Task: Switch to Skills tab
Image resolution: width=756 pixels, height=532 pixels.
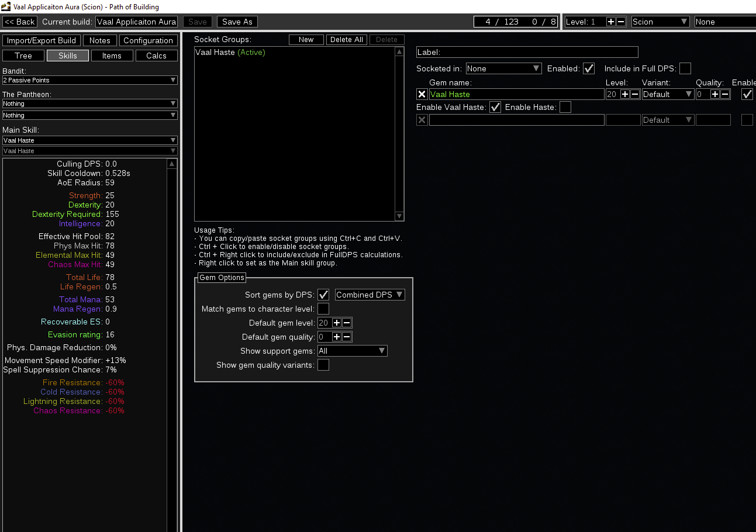Action: coord(68,56)
